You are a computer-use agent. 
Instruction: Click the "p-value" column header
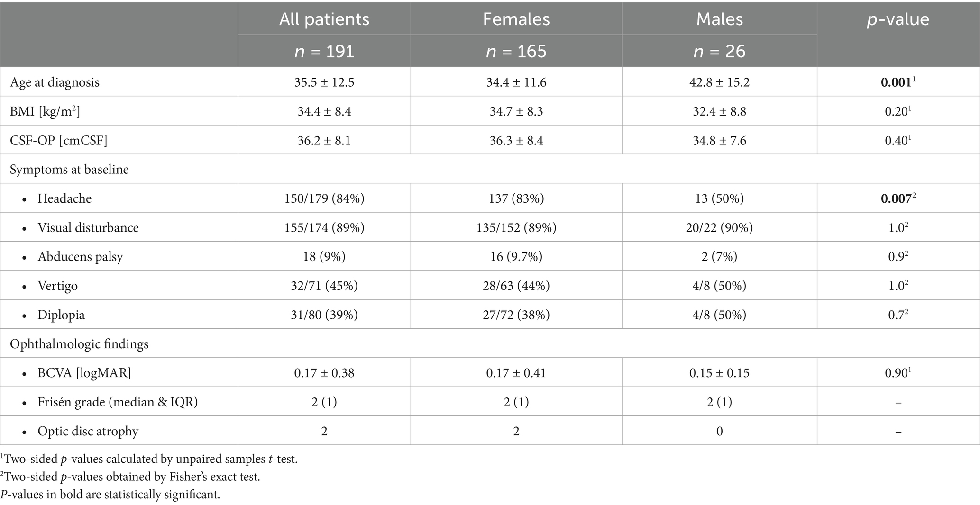pyautogui.click(x=898, y=19)
